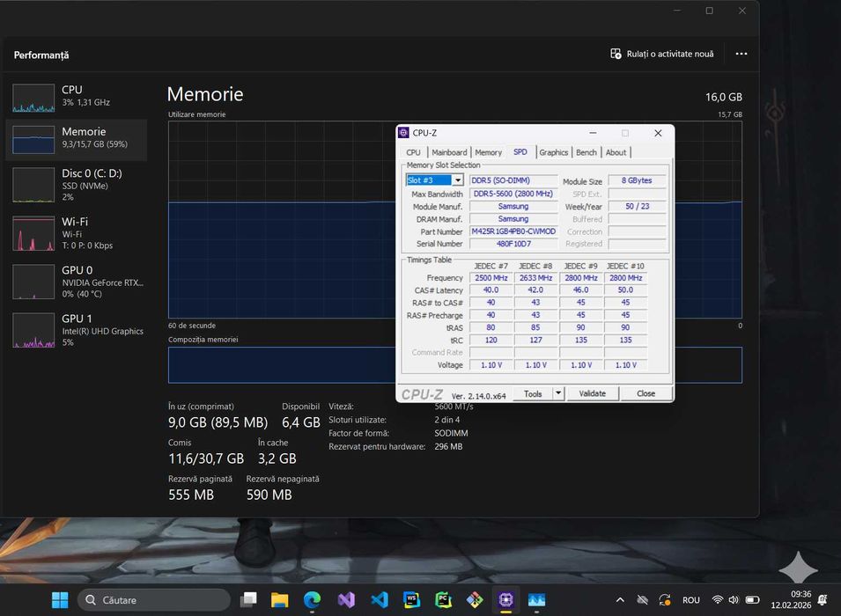Image resolution: width=841 pixels, height=616 pixels.
Task: Click Serial Number 480F10D7 value
Action: pyautogui.click(x=513, y=244)
